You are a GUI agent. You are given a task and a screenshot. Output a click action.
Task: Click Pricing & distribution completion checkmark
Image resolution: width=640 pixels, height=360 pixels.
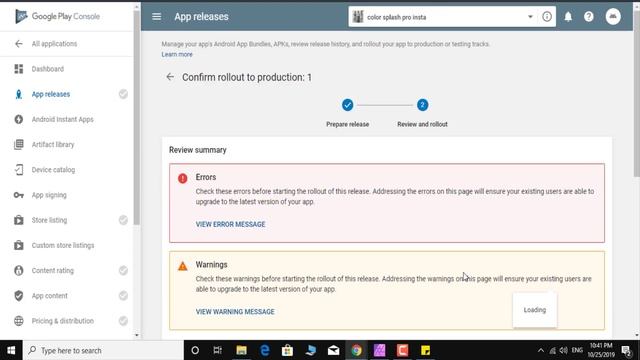pos(123,321)
